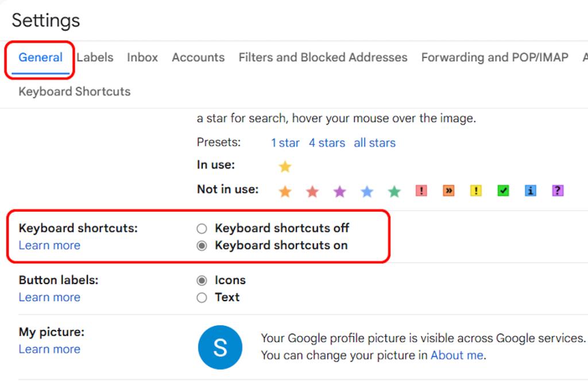This screenshot has width=588, height=388.
Task: Turn keyboard shortcuts off
Action: pyautogui.click(x=202, y=228)
